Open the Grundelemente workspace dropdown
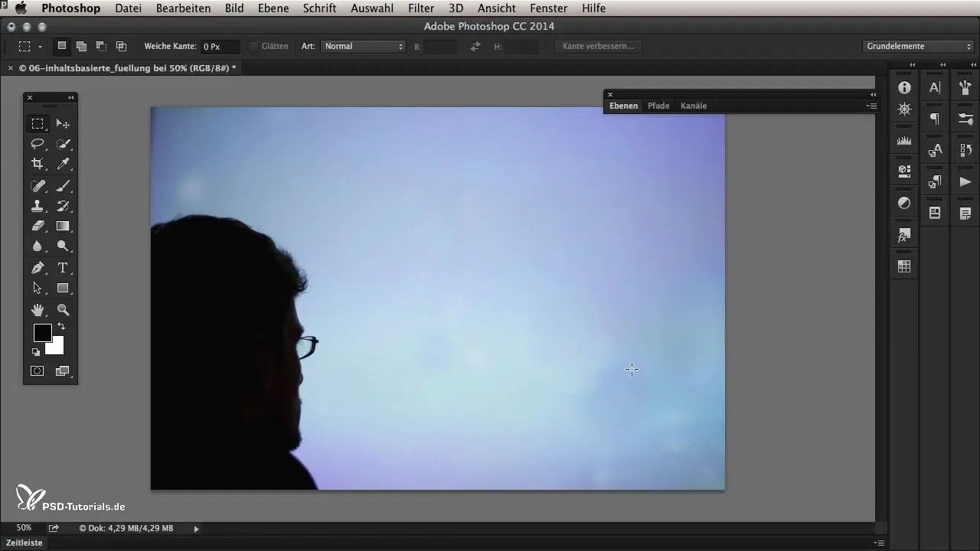The width and height of the screenshot is (980, 551). click(917, 47)
